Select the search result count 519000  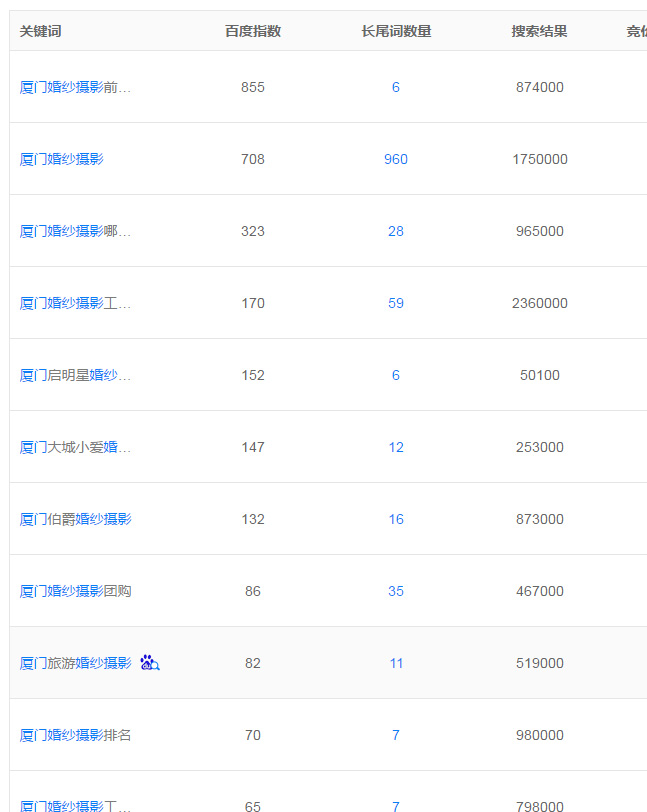pos(540,663)
